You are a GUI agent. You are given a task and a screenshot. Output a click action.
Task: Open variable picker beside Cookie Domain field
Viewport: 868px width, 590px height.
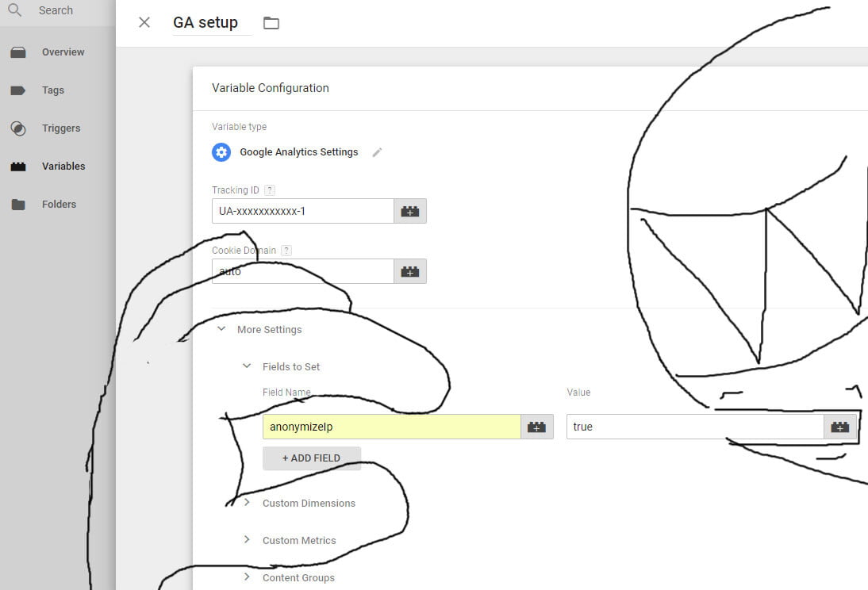410,271
